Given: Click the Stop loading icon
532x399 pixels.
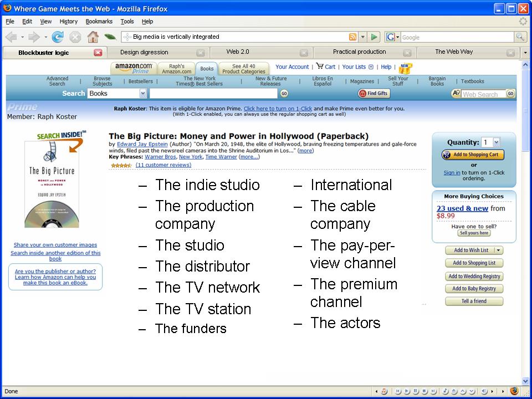Looking at the screenshot, I should (75, 37).
